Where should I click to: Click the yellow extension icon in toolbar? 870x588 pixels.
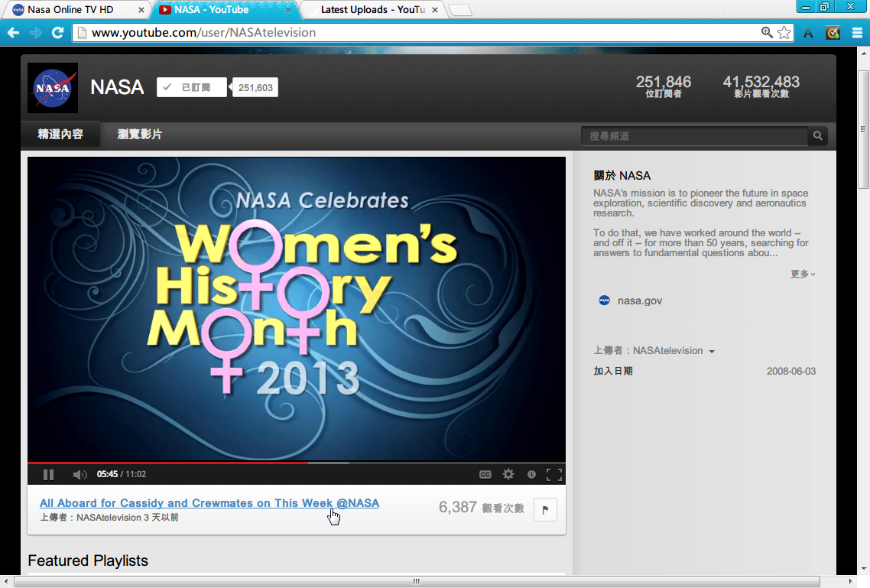[833, 33]
